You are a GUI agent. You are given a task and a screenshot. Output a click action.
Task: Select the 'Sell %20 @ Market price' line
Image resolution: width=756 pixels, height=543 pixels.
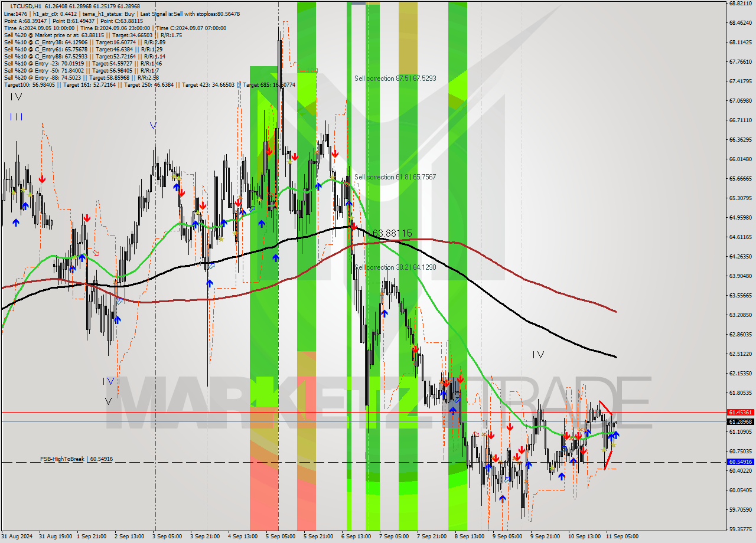[93, 35]
